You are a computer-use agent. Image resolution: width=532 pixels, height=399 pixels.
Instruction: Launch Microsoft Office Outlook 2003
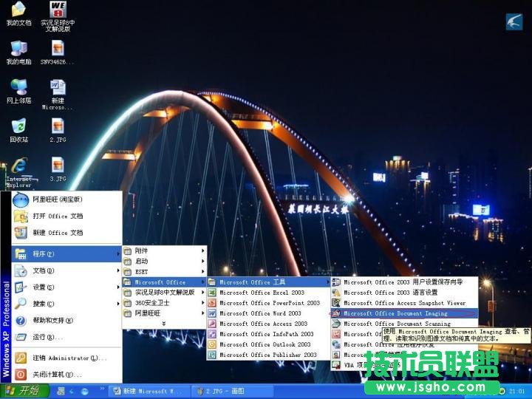pyautogui.click(x=269, y=344)
